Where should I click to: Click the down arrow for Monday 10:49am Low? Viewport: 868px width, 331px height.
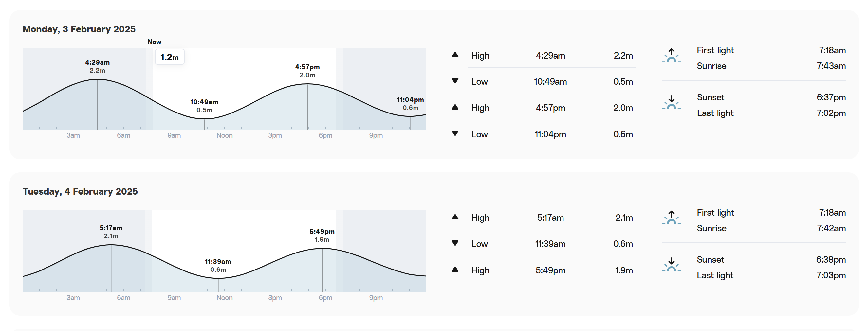[x=455, y=81]
